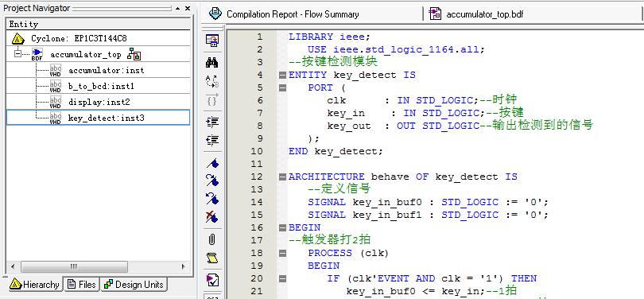The image size is (644, 299).
Task: Collapse the ARCHITECTURE behave code block
Action: coord(282,177)
